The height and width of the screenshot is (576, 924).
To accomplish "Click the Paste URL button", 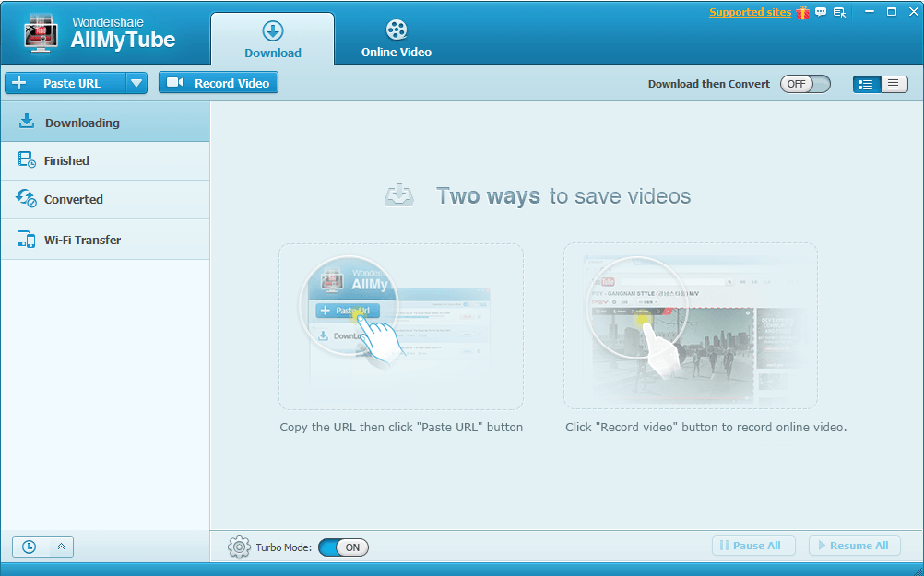I will [x=65, y=83].
